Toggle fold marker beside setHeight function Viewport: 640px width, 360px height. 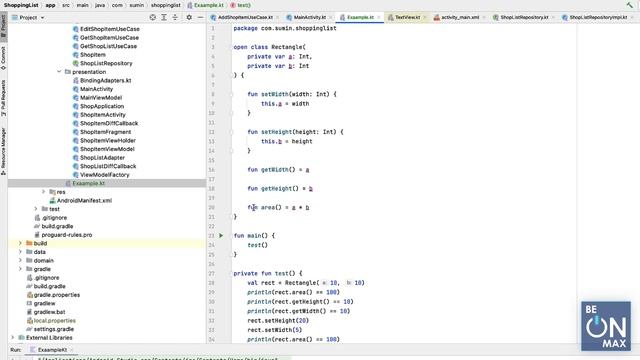coord(231,132)
